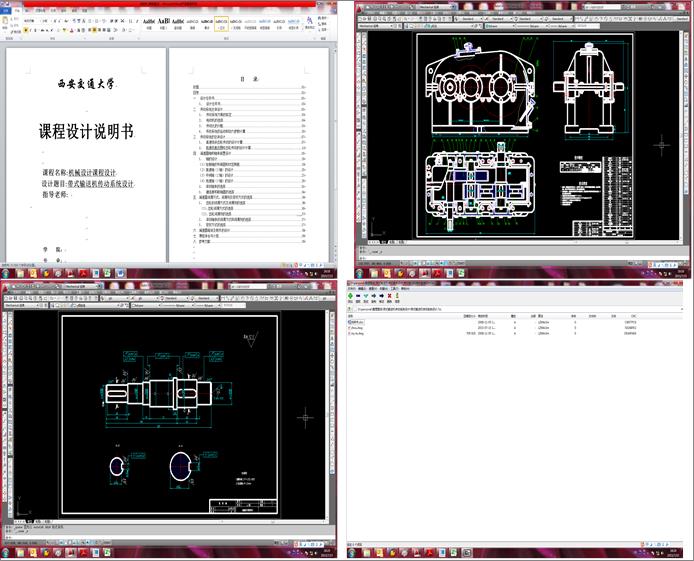Screen dimensions: 694x561
Task: Click the Paste icon in Word ribbon
Action: (x=8, y=24)
